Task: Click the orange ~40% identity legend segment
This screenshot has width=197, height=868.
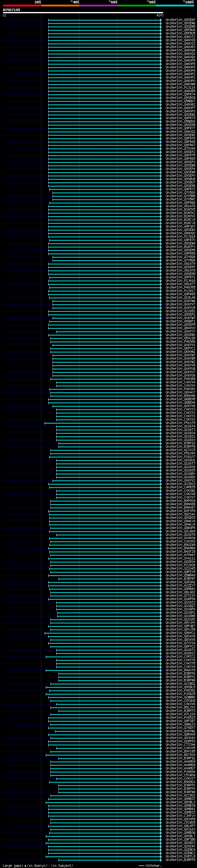Action: (x=60, y=6)
